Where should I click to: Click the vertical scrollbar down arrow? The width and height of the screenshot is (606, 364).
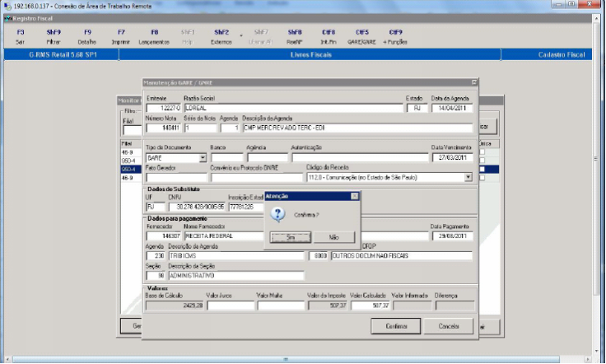[597, 351]
